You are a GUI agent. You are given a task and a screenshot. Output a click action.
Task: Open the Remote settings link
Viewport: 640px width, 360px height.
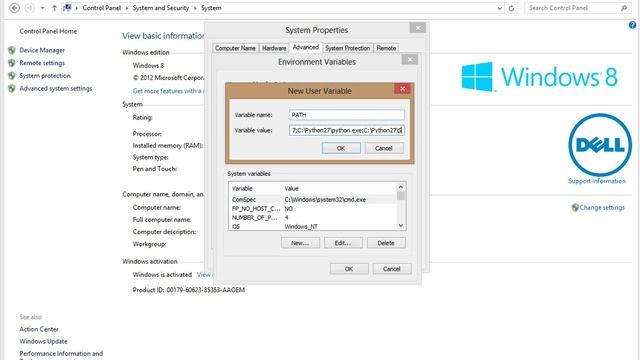point(42,63)
